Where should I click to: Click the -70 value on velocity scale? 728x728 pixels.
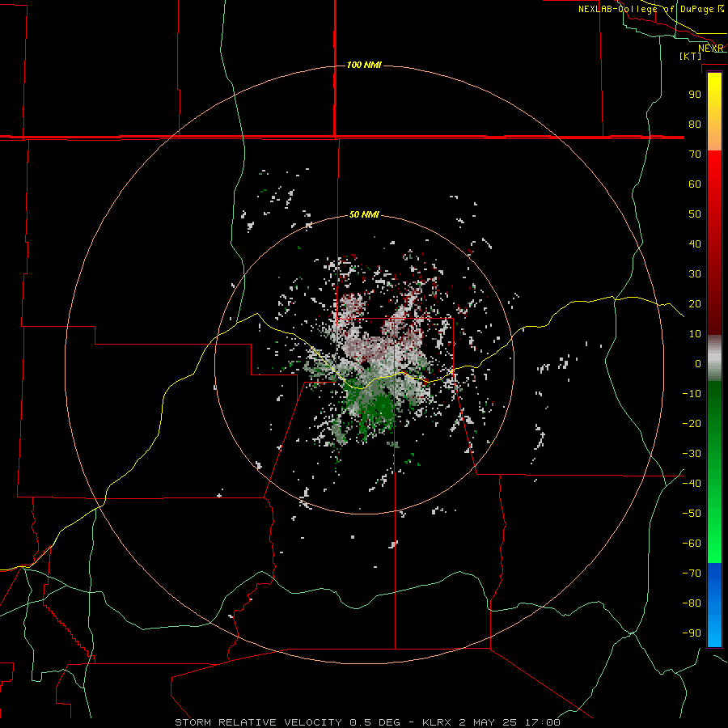click(692, 574)
